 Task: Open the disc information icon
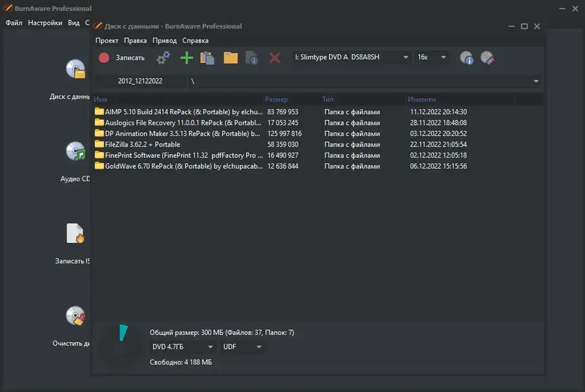[467, 58]
